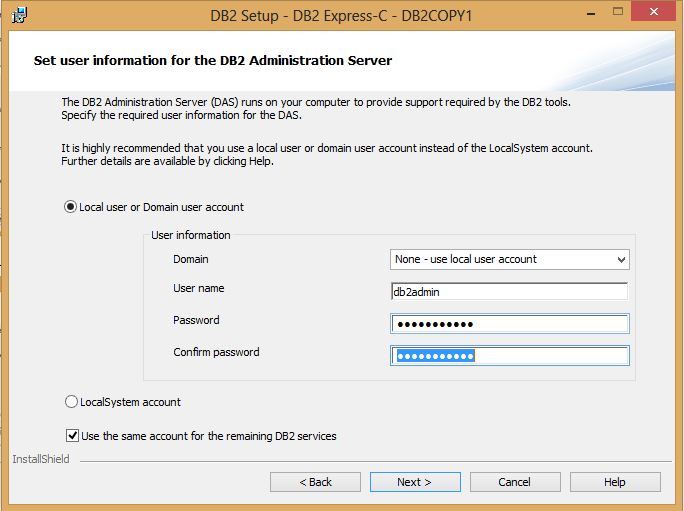
Task: Open Help for this setup page
Action: click(615, 482)
